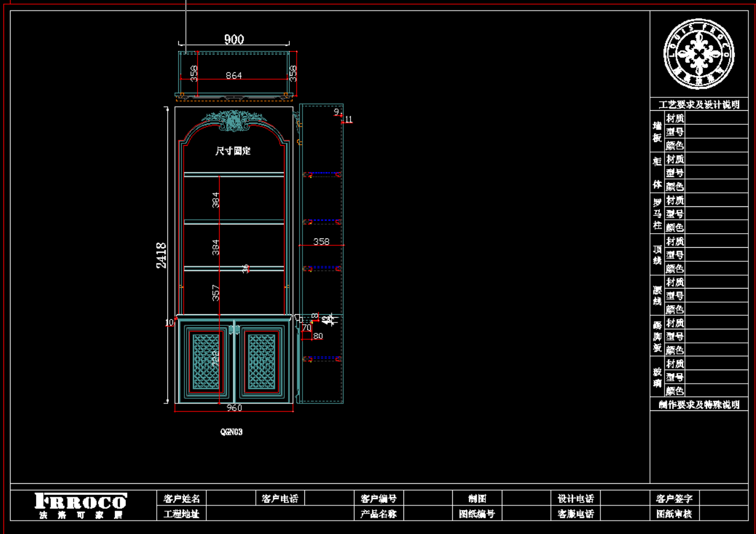Select the '客服电话' title block label

tap(575, 514)
